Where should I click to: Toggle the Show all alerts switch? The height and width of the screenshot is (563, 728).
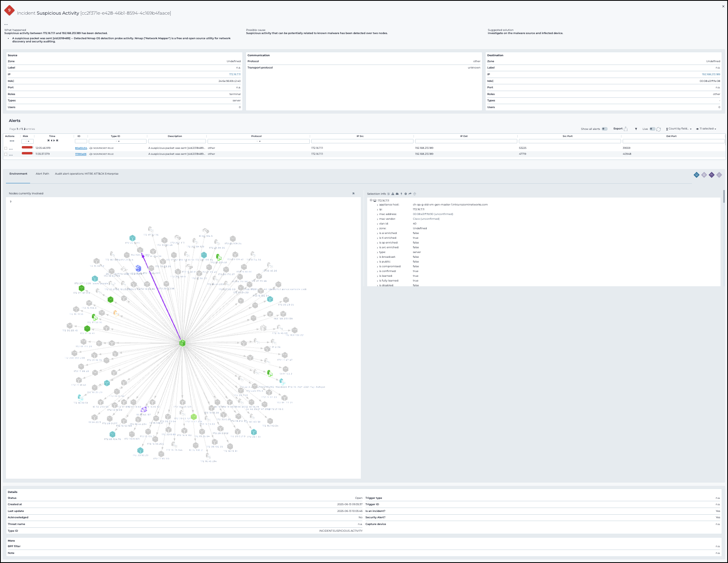point(604,129)
